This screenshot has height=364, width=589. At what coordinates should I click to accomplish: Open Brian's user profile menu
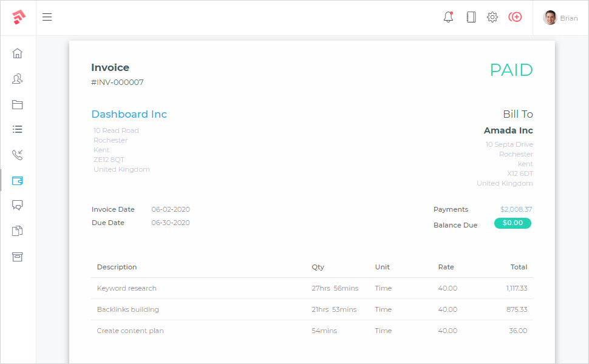click(560, 18)
